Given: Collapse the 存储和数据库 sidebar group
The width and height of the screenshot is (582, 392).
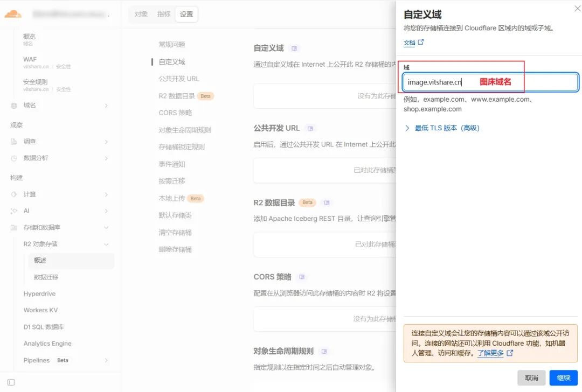Looking at the screenshot, I should point(106,227).
